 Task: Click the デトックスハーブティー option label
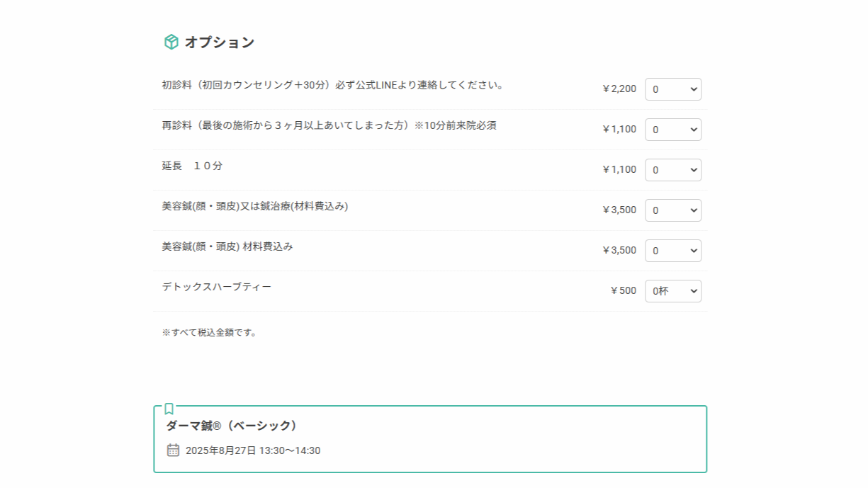[217, 287]
